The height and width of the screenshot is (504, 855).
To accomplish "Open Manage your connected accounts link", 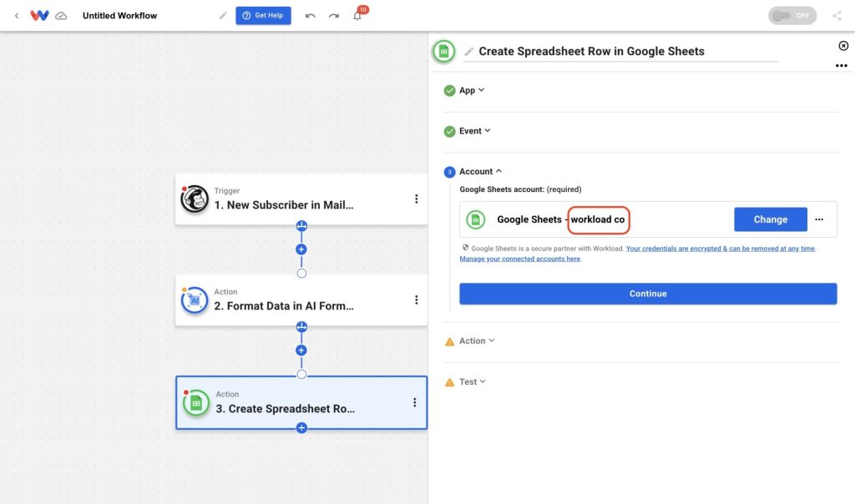I will (x=519, y=259).
